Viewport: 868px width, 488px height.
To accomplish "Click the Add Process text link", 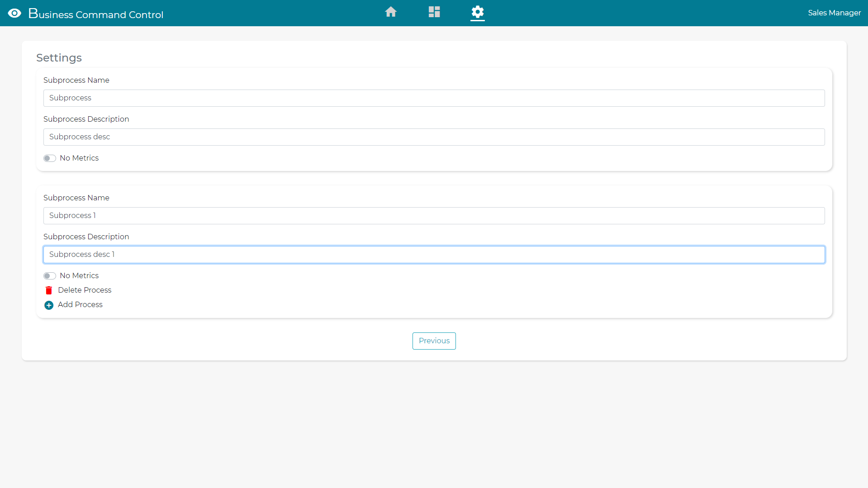I will point(80,305).
